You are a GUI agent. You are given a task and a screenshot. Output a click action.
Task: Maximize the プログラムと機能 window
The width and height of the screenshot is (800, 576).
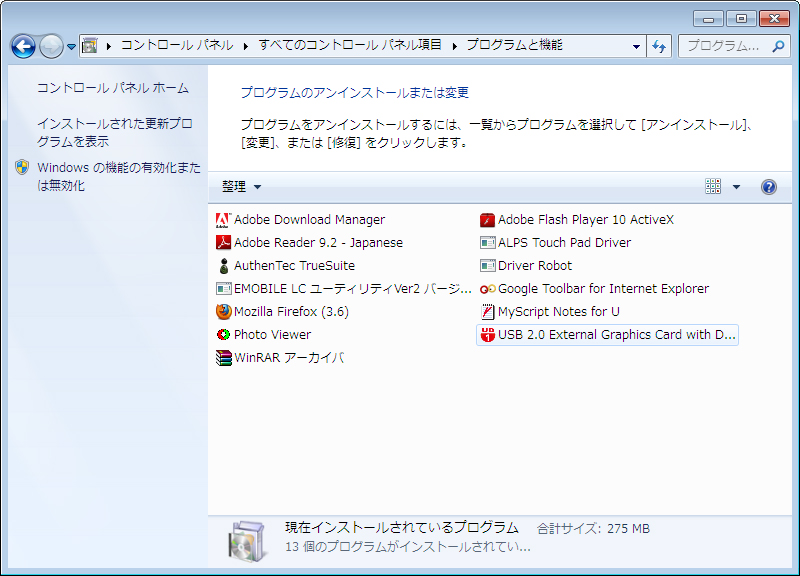(x=741, y=19)
